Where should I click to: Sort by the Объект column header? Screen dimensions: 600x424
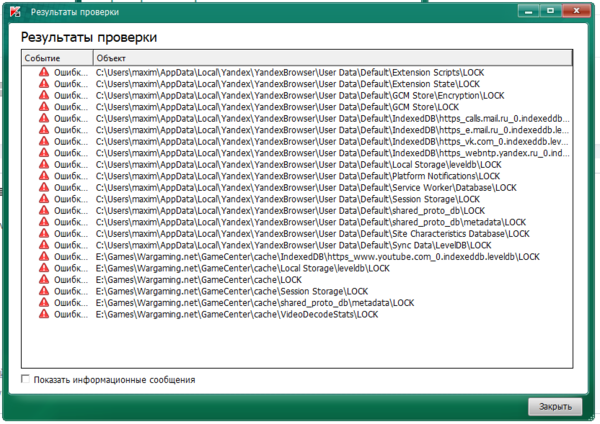333,58
